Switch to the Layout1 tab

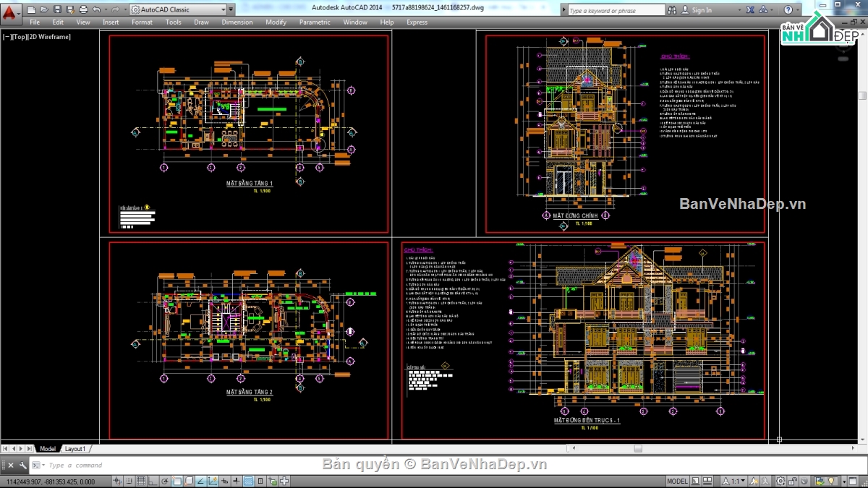point(75,449)
